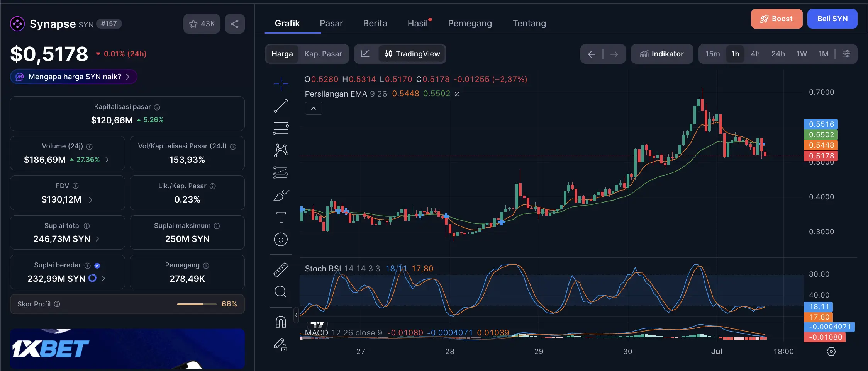Image resolution: width=868 pixels, height=371 pixels.
Task: Click Suplai beredar circular progress indicator
Action: (x=93, y=278)
